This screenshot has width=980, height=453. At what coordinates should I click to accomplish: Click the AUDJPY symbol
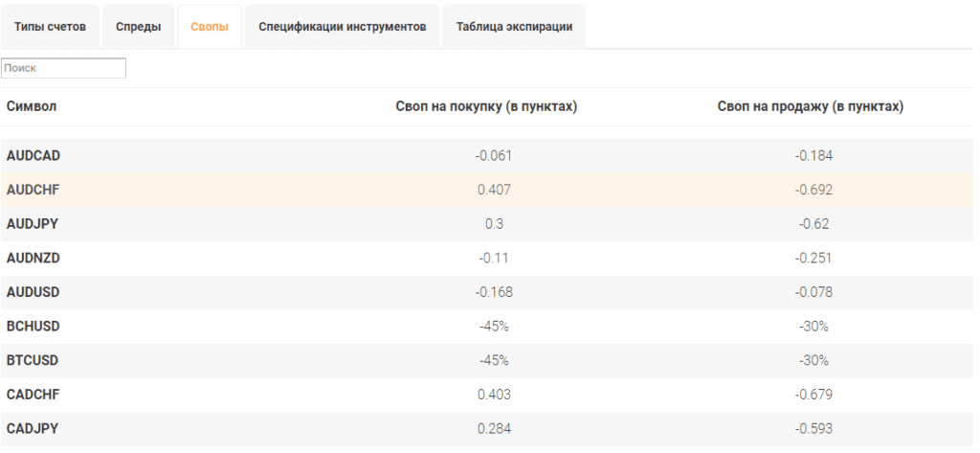[x=33, y=224]
